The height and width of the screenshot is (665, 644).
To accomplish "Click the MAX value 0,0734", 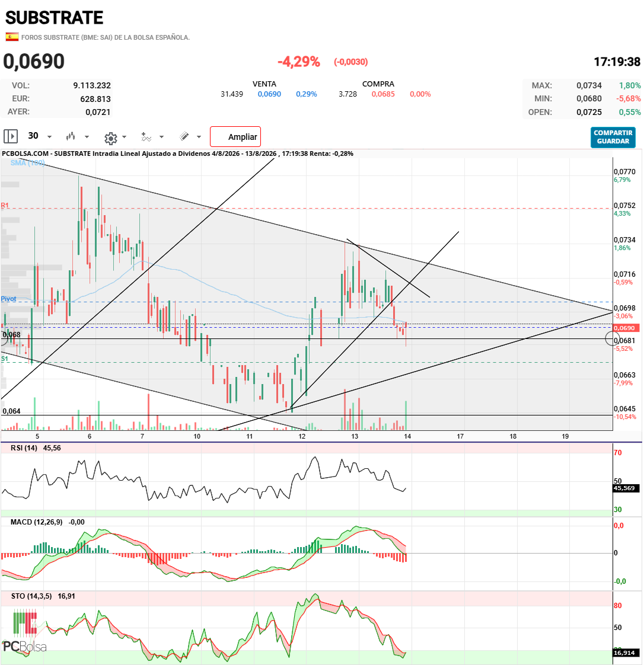I will (589, 86).
